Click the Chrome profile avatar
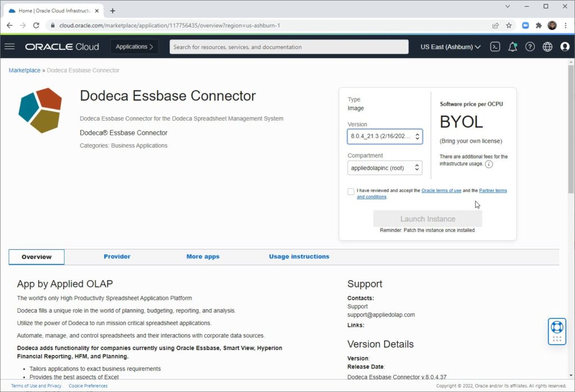Screen dimensions: 575x392 click(552, 25)
